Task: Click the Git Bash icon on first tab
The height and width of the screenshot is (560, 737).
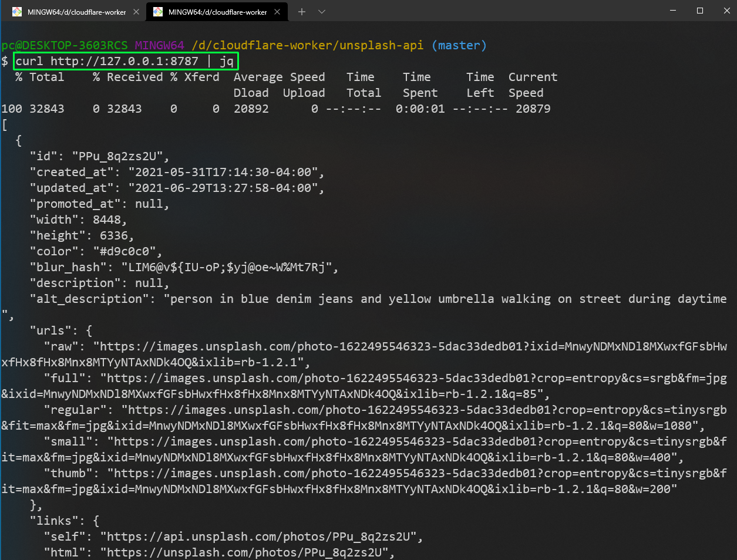Action: [x=17, y=12]
